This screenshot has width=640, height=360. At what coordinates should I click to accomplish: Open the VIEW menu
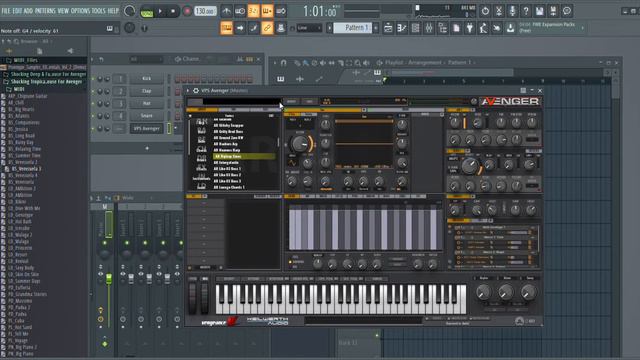pyautogui.click(x=63, y=11)
